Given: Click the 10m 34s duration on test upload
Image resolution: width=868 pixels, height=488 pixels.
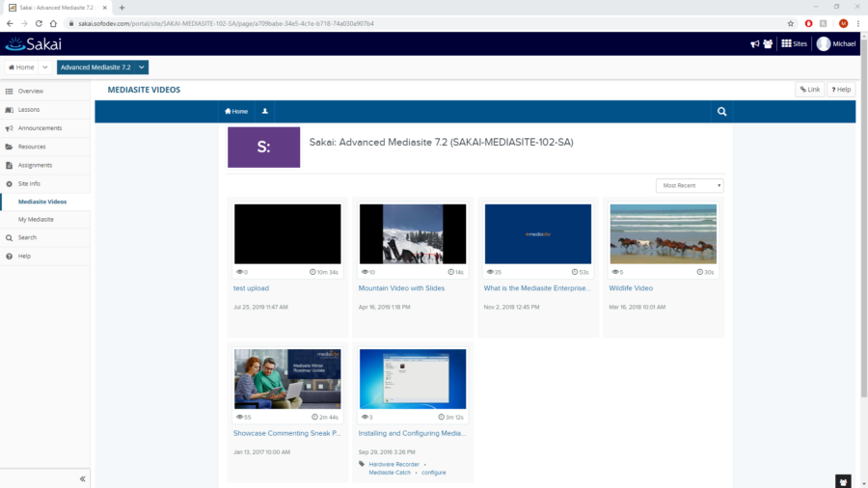Looking at the screenshot, I should [324, 272].
